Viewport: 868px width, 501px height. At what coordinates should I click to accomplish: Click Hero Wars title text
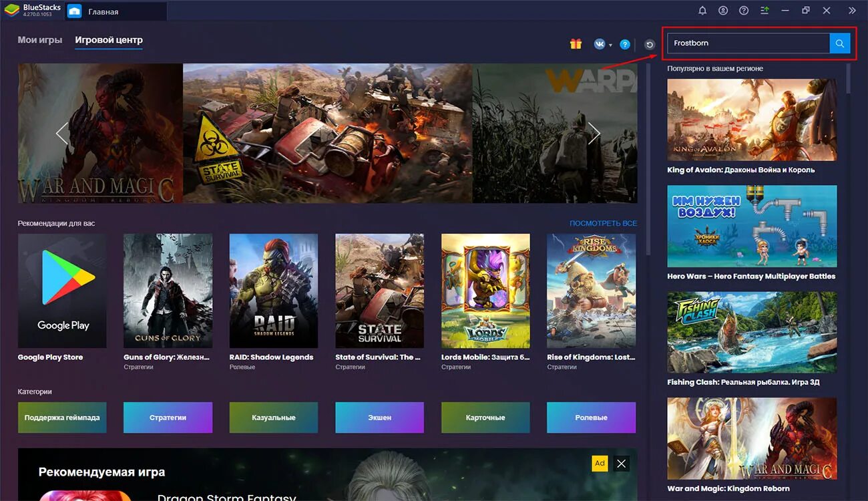tap(751, 276)
